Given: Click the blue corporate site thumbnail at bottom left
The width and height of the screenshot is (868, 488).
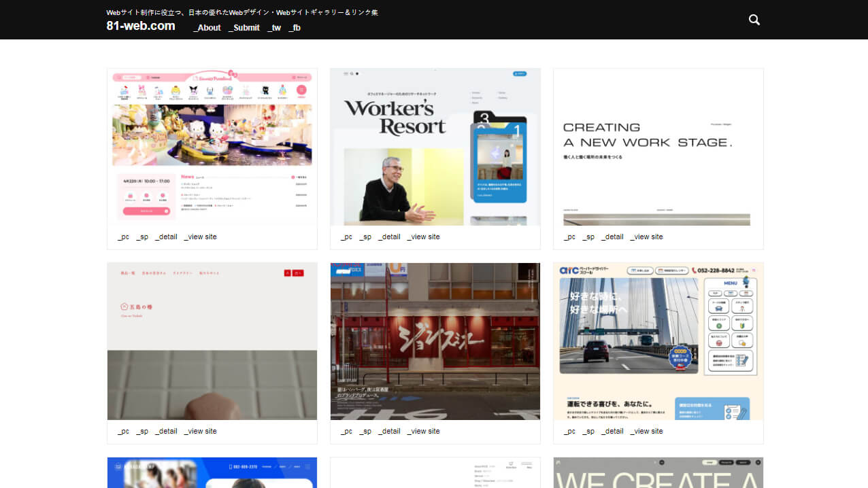Looking at the screenshot, I should click(212, 474).
